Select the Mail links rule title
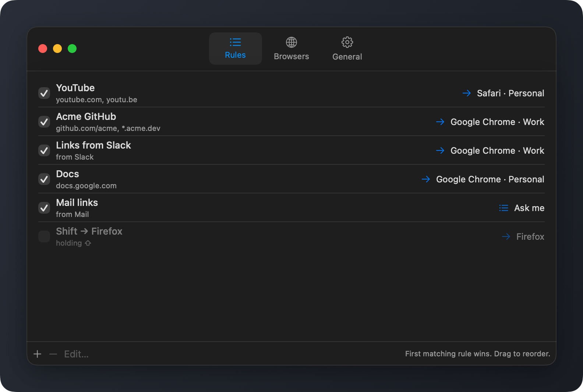The width and height of the screenshot is (583, 392). [77, 203]
